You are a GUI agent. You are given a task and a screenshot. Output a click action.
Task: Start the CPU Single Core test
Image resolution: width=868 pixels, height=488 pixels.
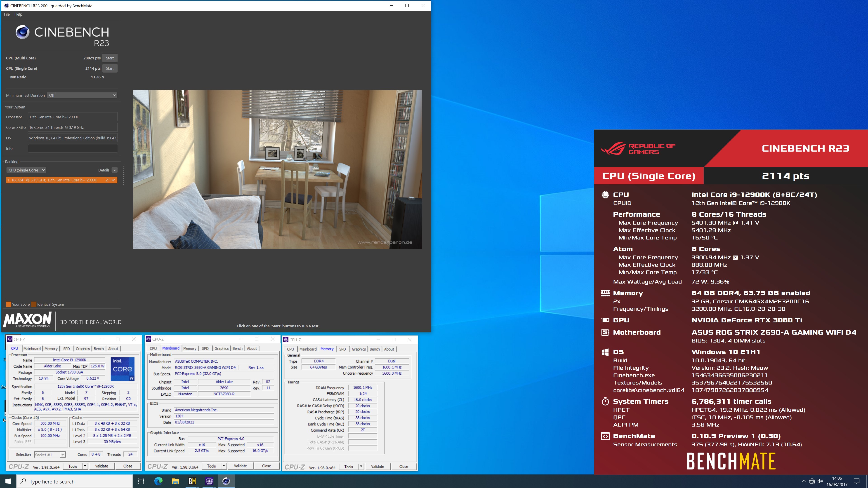coord(110,68)
